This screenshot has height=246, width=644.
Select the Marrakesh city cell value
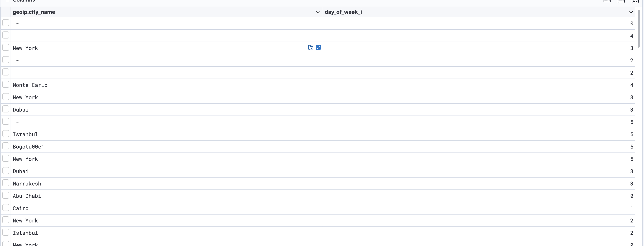point(27,184)
